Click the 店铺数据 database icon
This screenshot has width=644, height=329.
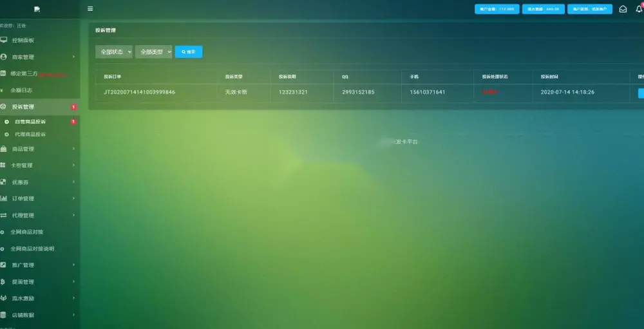click(x=3, y=315)
